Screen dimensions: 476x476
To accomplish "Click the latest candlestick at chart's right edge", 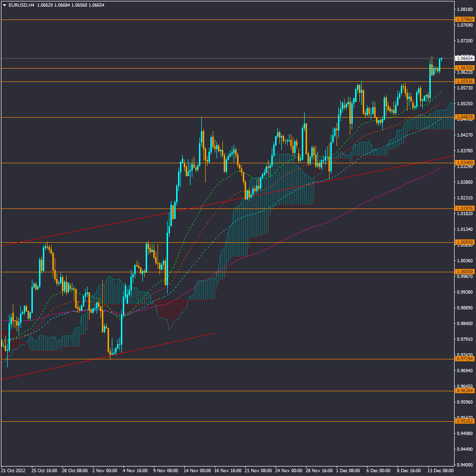I will pos(441,59).
